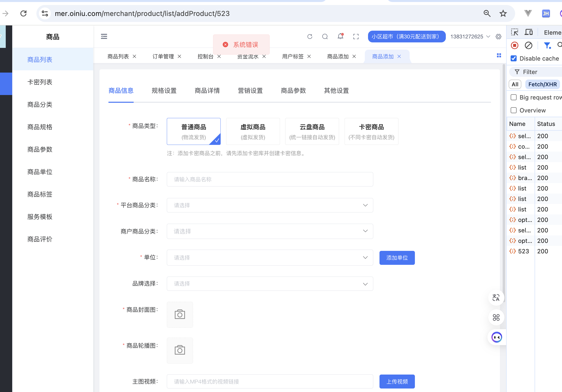Reload the browser page
Screen dimensions: 562x392
click(x=23, y=13)
